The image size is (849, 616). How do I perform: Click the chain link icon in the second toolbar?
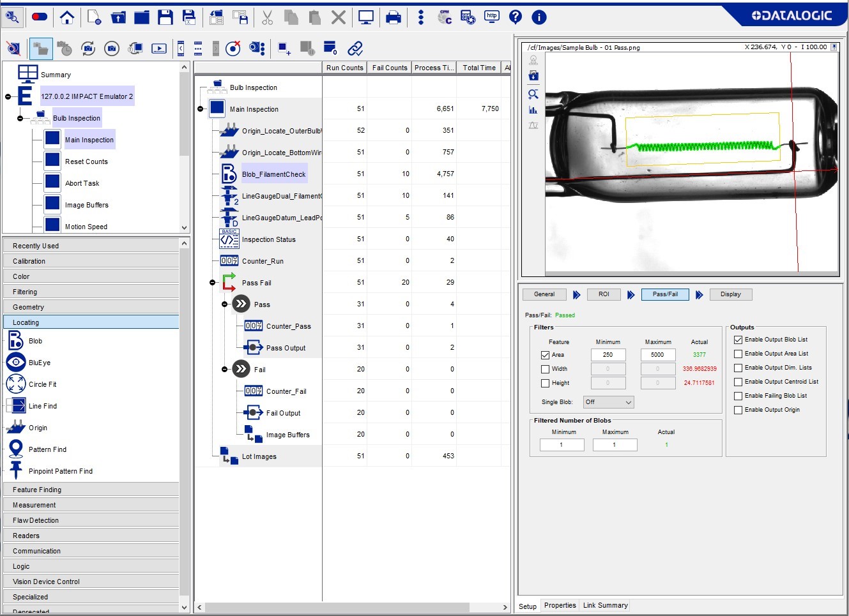click(355, 48)
